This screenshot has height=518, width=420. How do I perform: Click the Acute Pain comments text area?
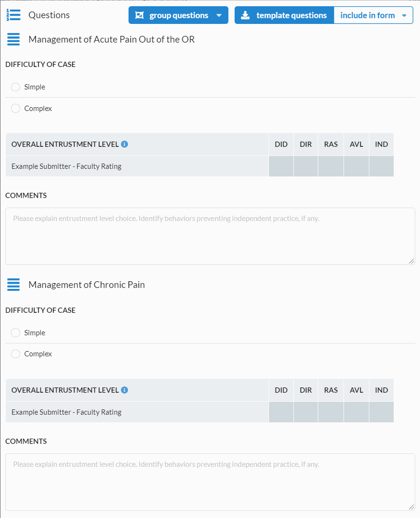coord(210,236)
